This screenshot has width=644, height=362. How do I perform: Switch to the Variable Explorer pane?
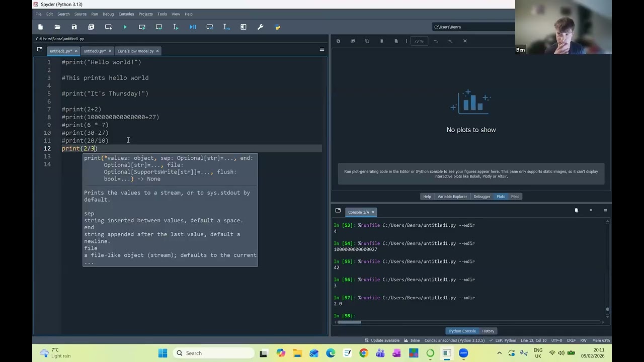[452, 197]
